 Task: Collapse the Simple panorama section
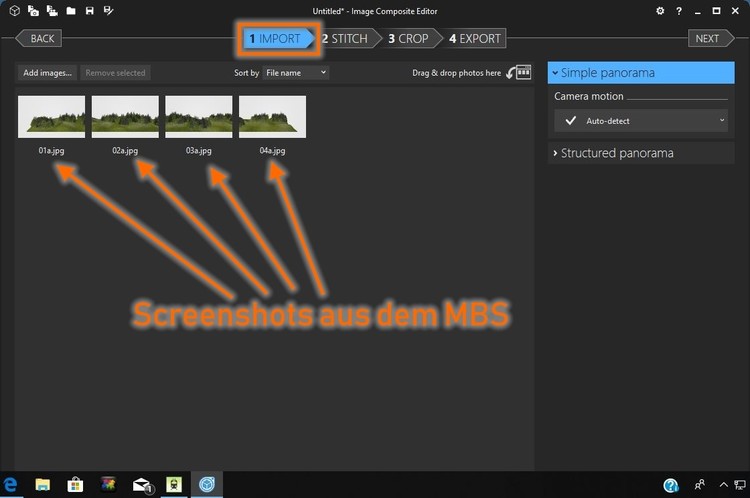coord(641,73)
